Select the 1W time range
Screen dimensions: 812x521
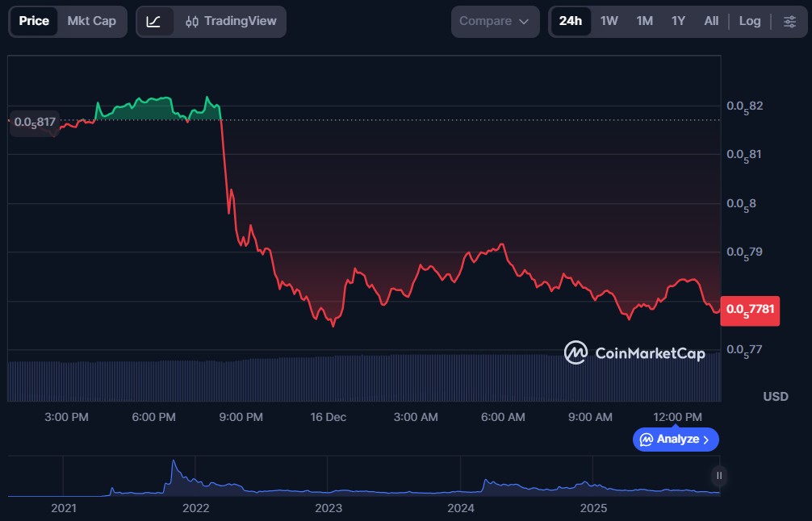click(x=609, y=21)
